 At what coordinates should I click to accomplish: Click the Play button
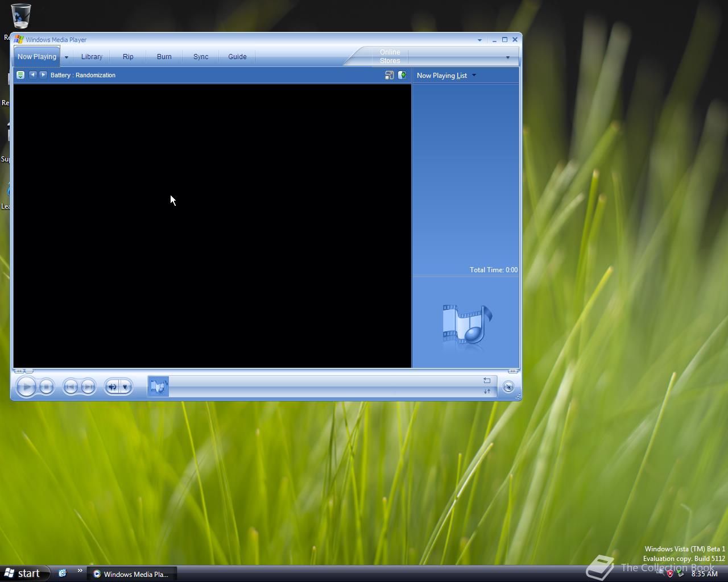pyautogui.click(x=26, y=387)
